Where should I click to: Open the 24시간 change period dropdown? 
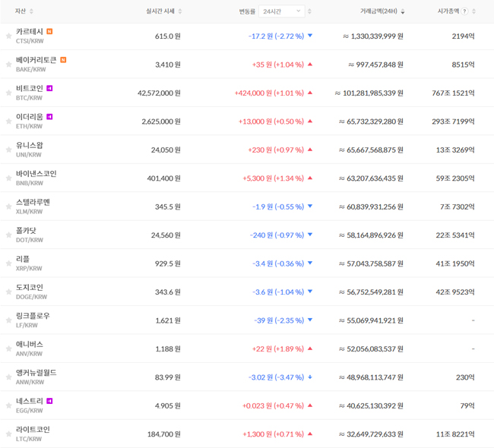coord(282,11)
